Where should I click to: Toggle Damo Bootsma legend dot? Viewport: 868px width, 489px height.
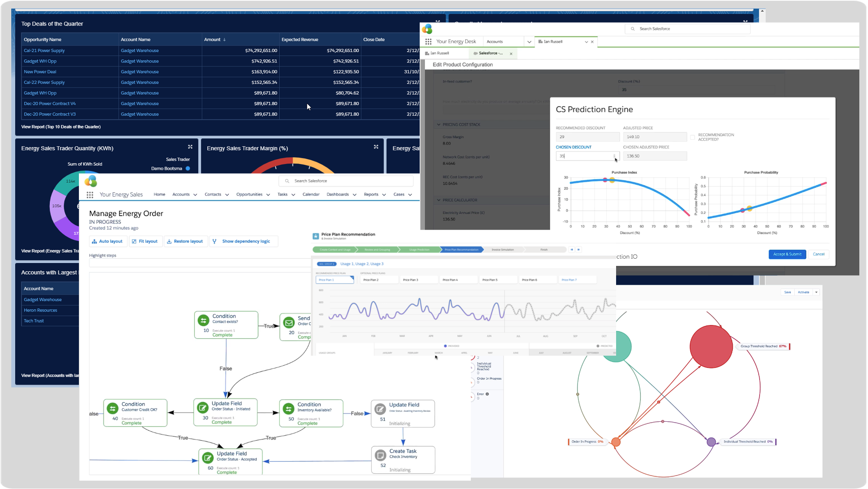tap(188, 168)
